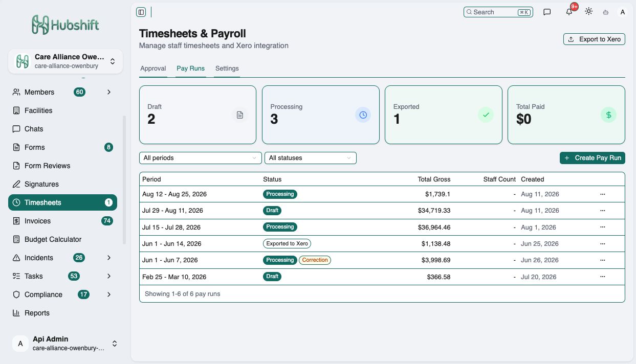636x364 pixels.
Task: Click the Draft card document icon
Action: [240, 115]
